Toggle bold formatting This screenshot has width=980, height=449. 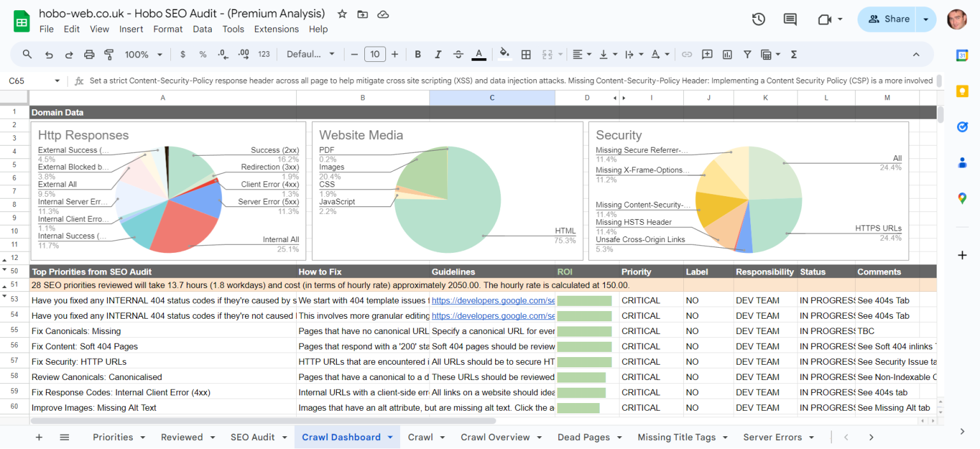pyautogui.click(x=418, y=55)
